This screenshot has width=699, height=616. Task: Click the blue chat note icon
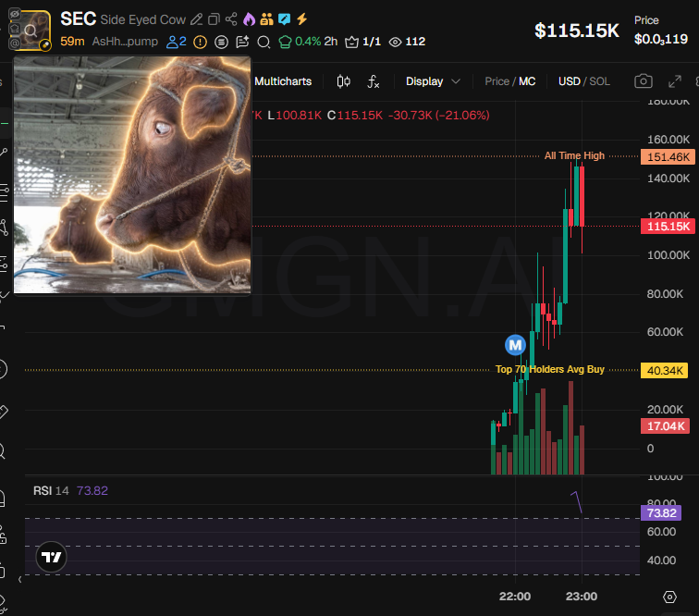284,19
